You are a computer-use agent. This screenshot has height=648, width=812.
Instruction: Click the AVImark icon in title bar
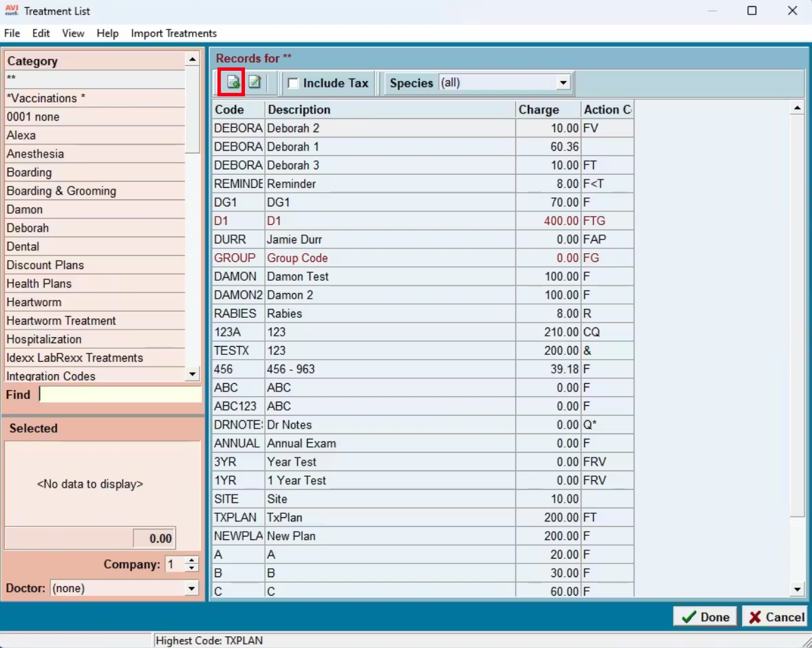12,10
